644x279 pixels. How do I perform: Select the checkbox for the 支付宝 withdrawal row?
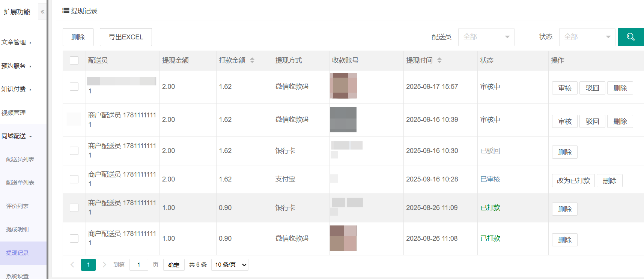pyautogui.click(x=74, y=179)
